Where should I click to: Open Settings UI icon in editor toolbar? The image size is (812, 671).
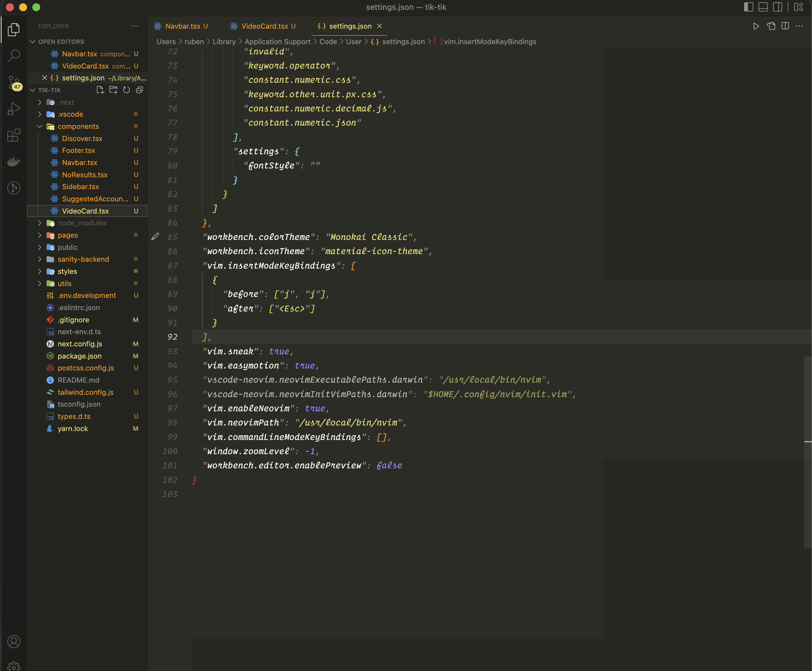[771, 26]
